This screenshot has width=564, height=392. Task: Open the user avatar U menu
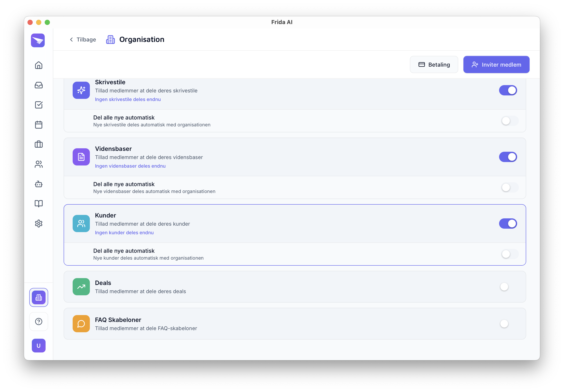38,346
